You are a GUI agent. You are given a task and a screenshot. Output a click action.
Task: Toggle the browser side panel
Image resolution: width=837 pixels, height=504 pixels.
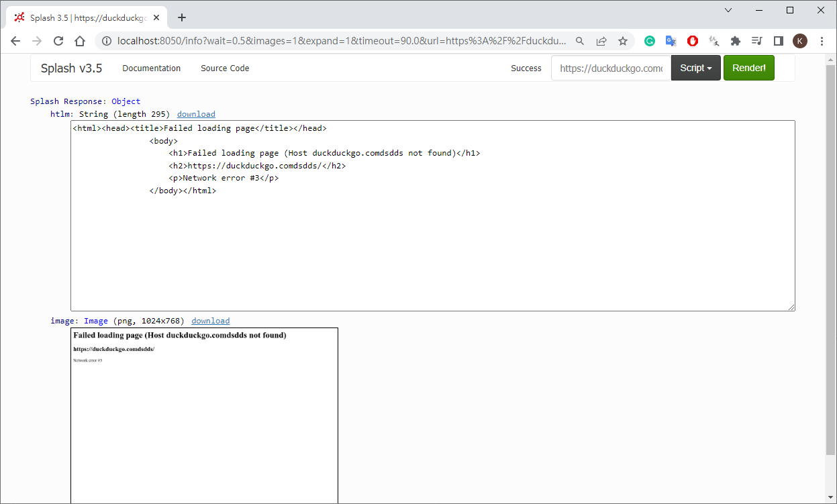(x=779, y=41)
